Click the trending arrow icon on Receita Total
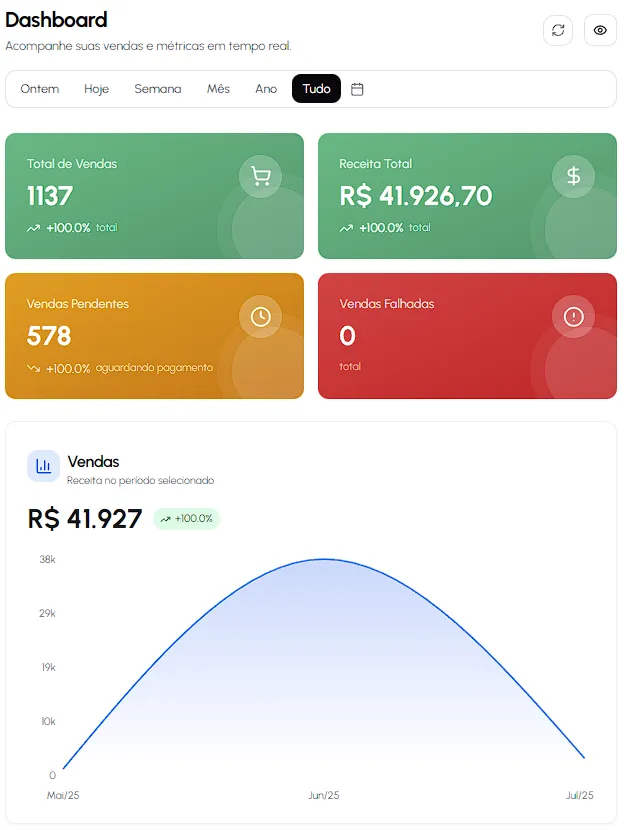This screenshot has height=830, width=627. click(346, 227)
